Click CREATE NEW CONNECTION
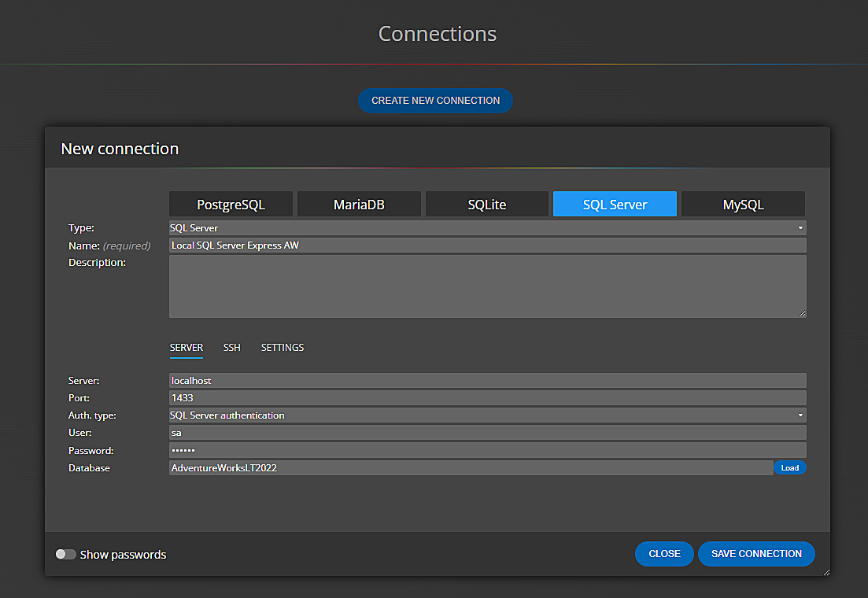Screen dimensions: 868x598 (435, 100)
